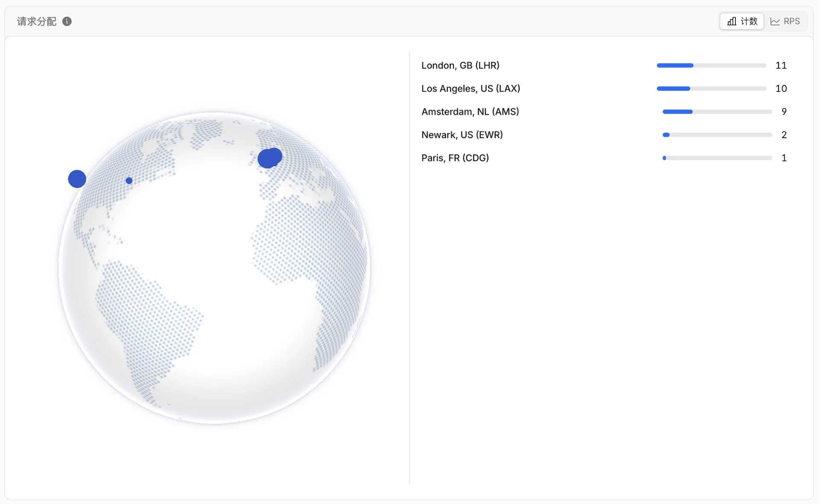Switch to the 计数 count view
The height and width of the screenshot is (504, 819).
pos(742,21)
